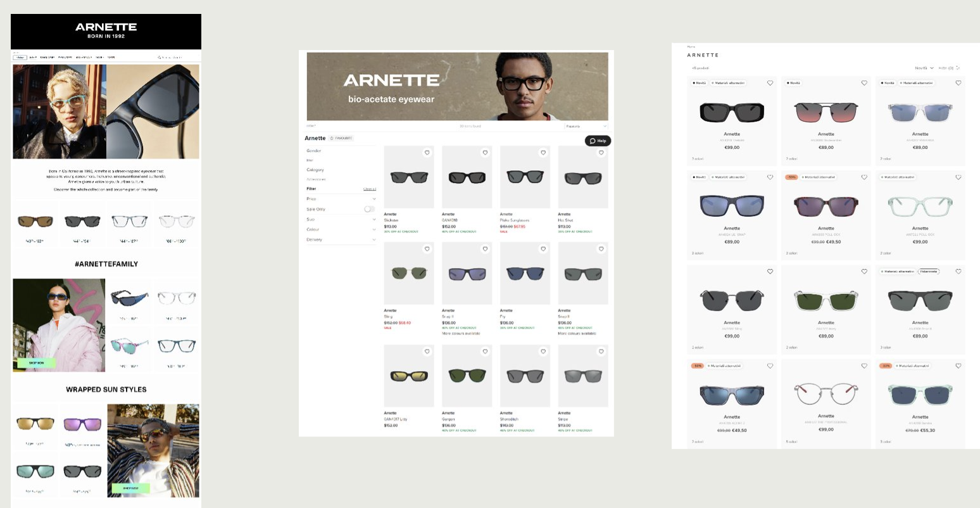The width and height of the screenshot is (980, 508).
Task: Click the star icon beside Favourite
Action: (x=332, y=138)
